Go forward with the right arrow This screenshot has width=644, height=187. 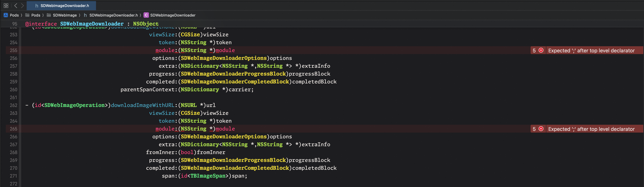[22, 5]
